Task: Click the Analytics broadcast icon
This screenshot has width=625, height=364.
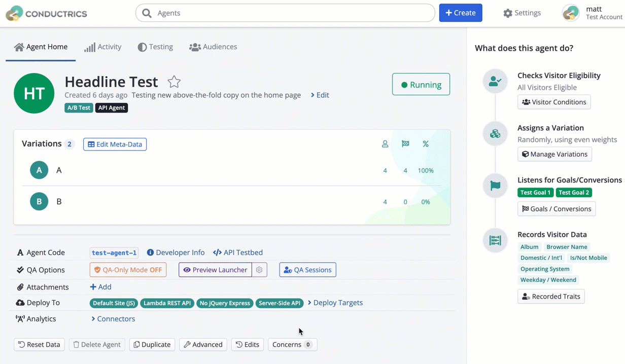Action: click(20, 319)
